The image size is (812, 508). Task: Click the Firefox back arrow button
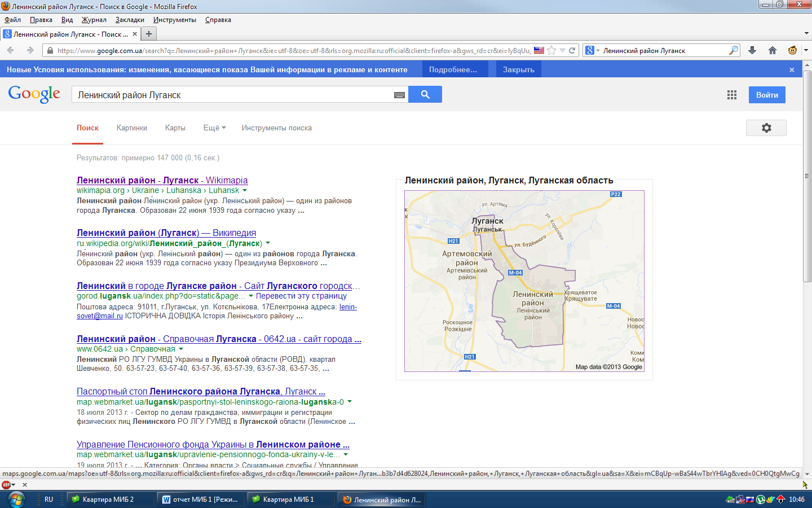(x=11, y=50)
